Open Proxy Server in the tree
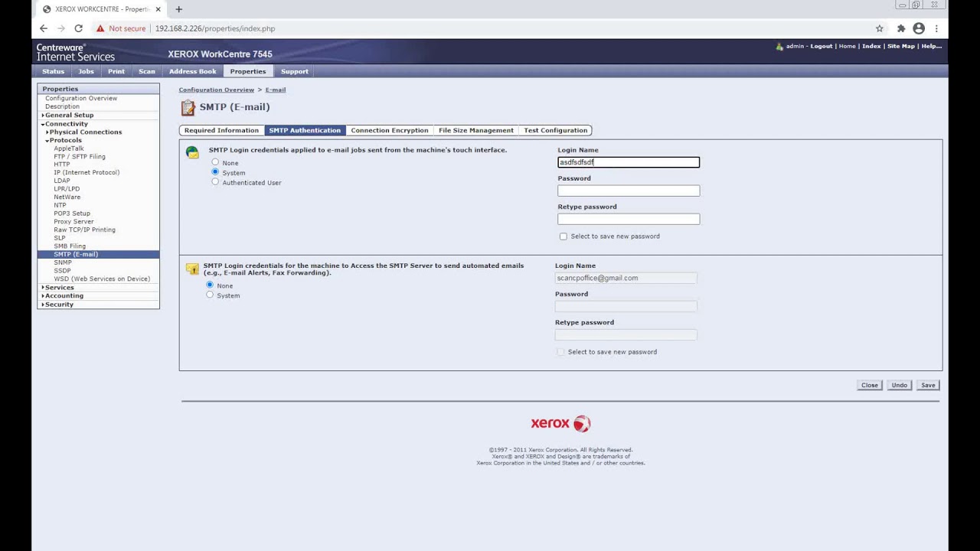This screenshot has height=551, width=980. tap(73, 222)
